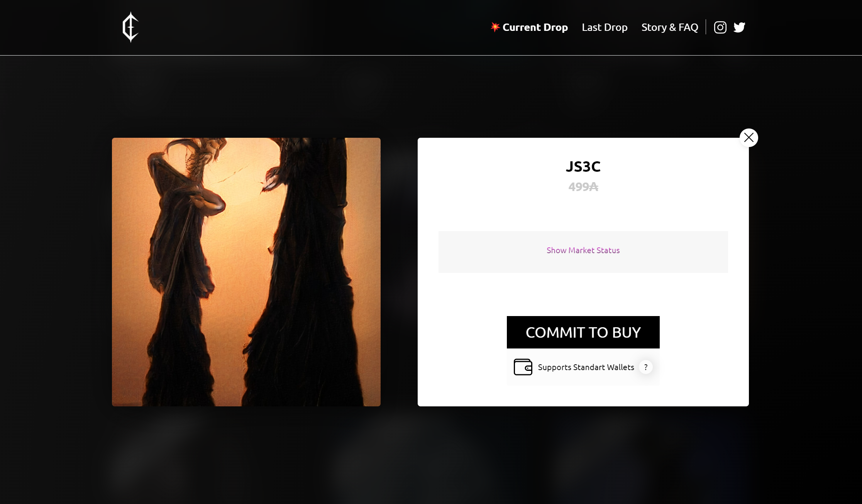Click the site logo in the header
The image size is (862, 504).
pyautogui.click(x=130, y=27)
